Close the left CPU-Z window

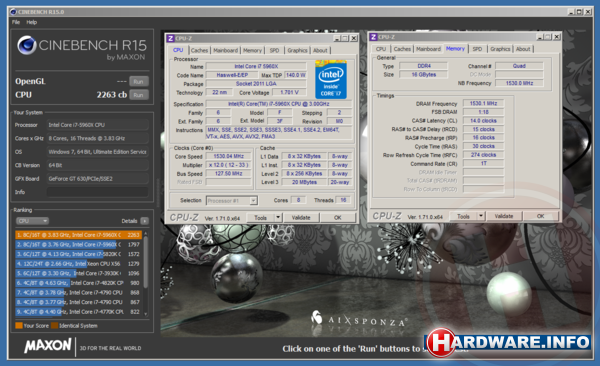click(x=354, y=38)
